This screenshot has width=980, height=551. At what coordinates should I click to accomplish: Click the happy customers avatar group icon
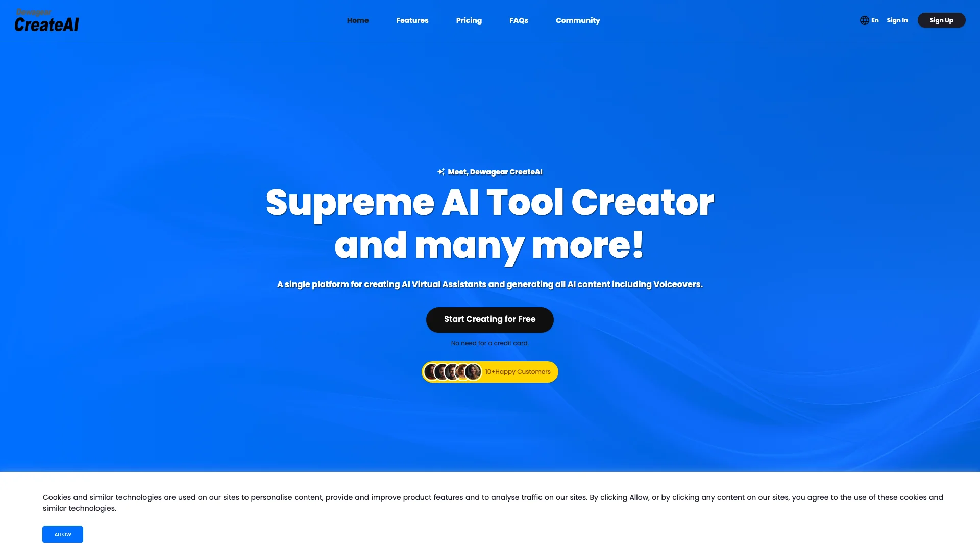(x=452, y=371)
